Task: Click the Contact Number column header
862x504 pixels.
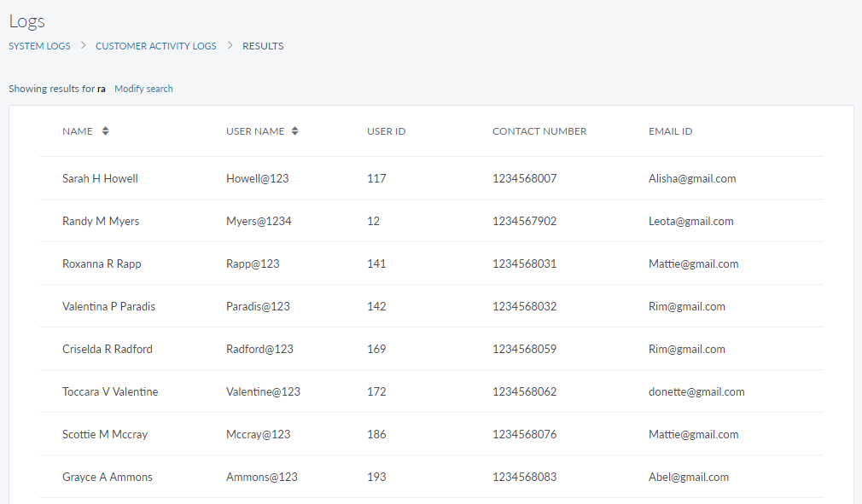Action: coord(539,131)
